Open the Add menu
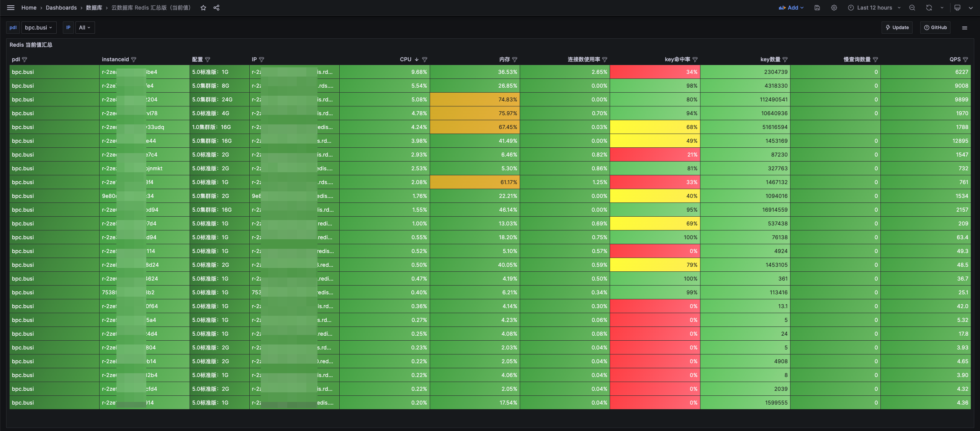Image resolution: width=980 pixels, height=431 pixels. (791, 8)
